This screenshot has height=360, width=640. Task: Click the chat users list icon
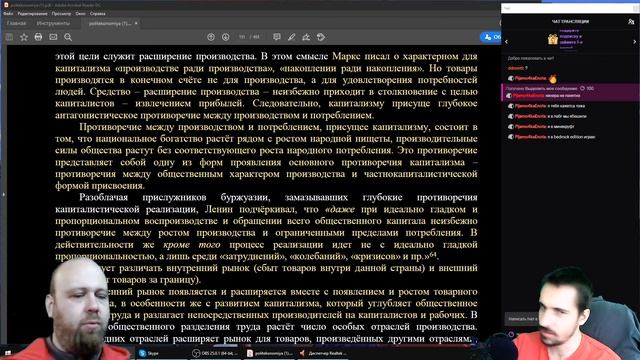click(x=631, y=22)
